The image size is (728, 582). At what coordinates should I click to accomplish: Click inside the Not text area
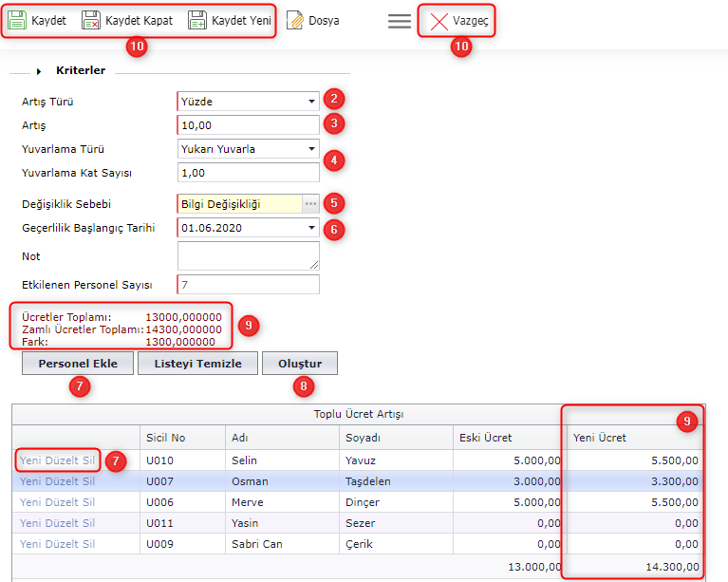[248, 255]
